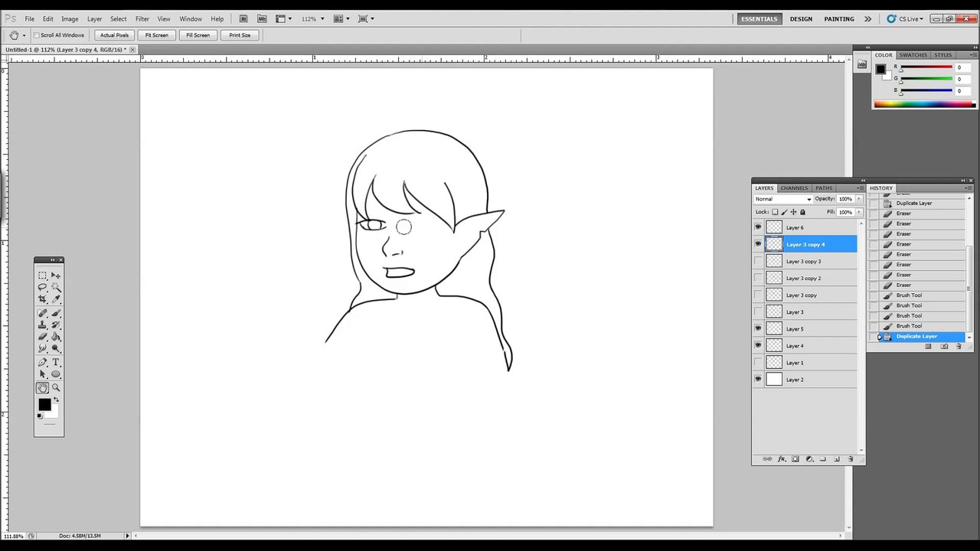This screenshot has width=980, height=551.
Task: Enable Scroll All Windows checkbox
Action: [36, 35]
